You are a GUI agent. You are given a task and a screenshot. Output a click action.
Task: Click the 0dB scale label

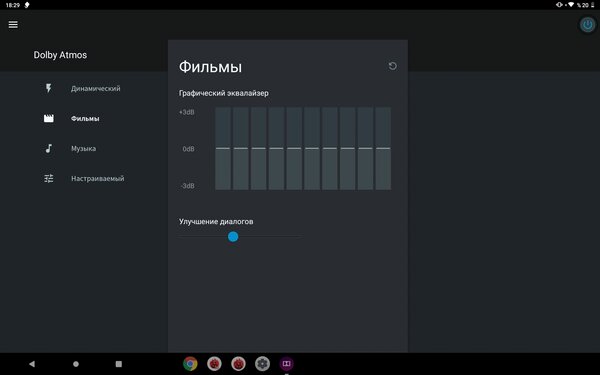(x=188, y=149)
